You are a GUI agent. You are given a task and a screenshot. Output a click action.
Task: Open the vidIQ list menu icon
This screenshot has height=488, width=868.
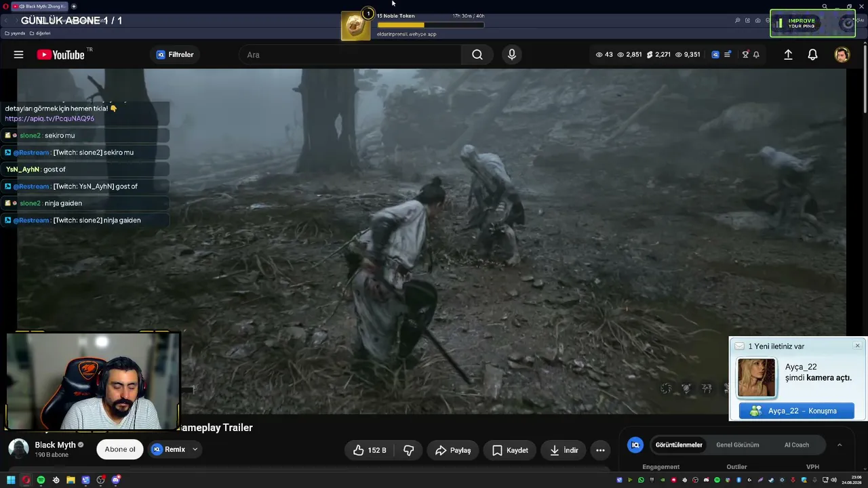728,55
